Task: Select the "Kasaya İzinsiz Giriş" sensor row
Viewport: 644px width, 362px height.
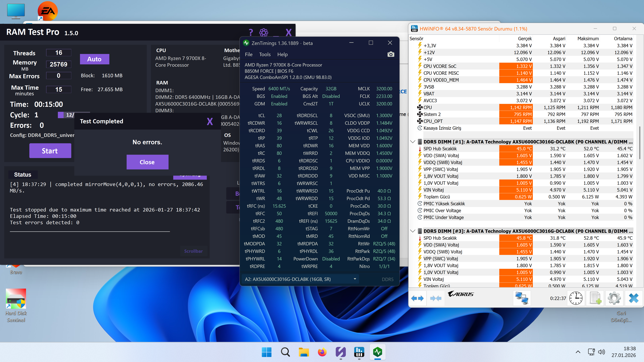Action: (x=521, y=128)
